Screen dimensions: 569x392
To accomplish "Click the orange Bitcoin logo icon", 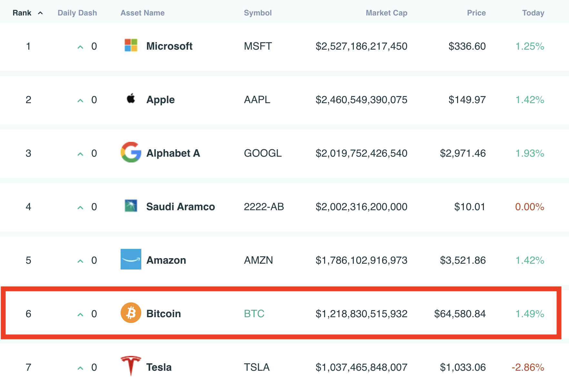I will click(x=131, y=313).
